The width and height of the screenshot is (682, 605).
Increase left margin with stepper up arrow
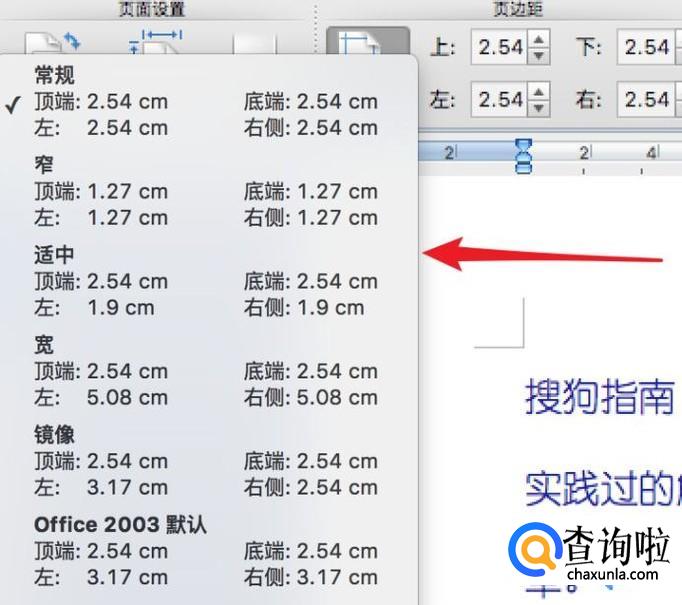click(x=539, y=91)
